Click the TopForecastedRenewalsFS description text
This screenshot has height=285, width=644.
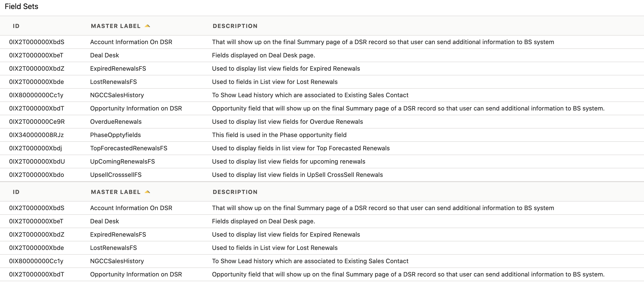301,148
